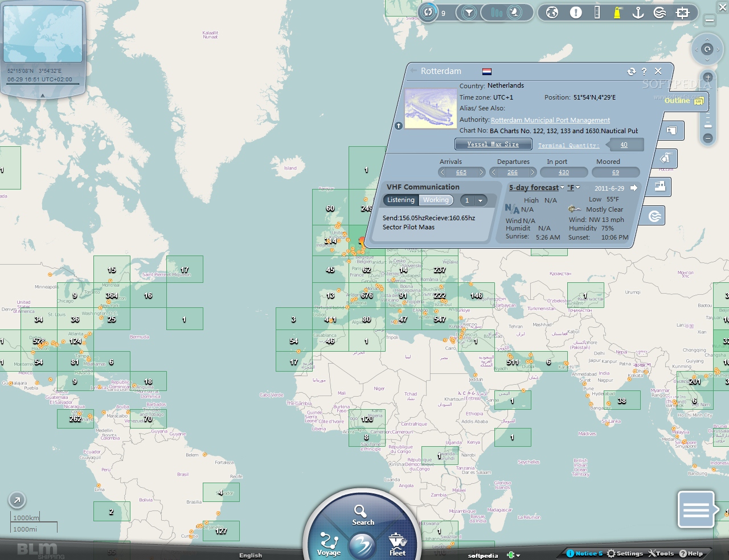Go back using the Rotterdam panel arrow
This screenshot has height=560, width=729.
click(x=414, y=71)
